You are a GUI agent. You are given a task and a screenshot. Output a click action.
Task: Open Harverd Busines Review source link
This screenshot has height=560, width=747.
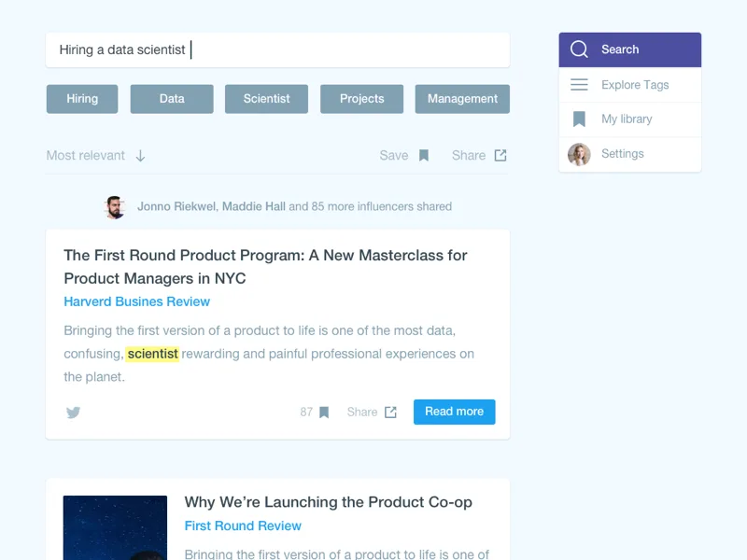(136, 301)
